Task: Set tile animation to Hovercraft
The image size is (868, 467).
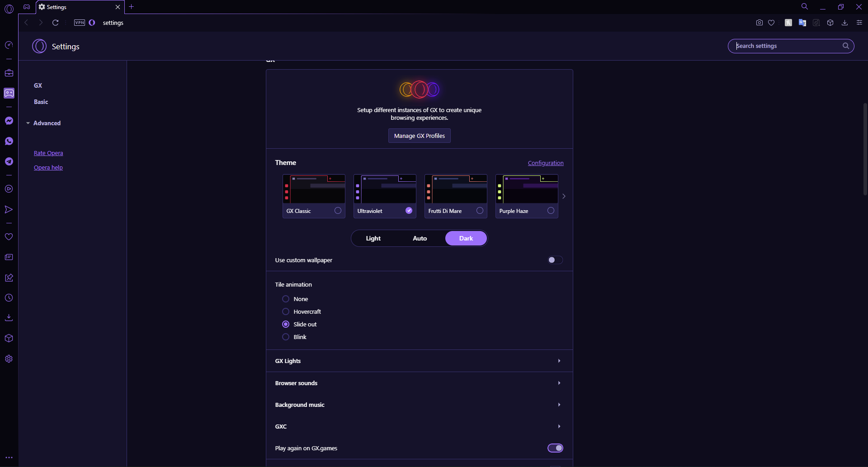Action: (x=286, y=311)
